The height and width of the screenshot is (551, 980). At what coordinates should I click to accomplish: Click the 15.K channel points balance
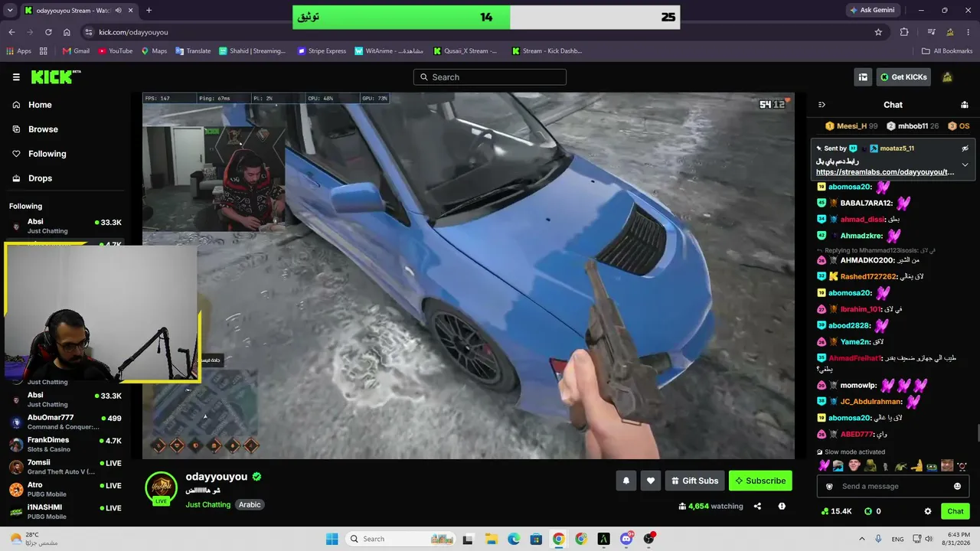(837, 511)
